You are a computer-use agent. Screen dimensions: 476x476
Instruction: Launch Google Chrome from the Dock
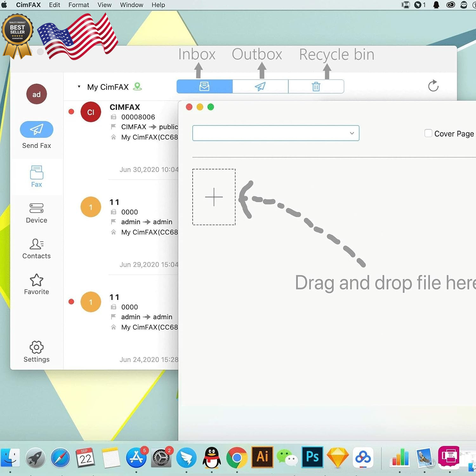tap(237, 458)
